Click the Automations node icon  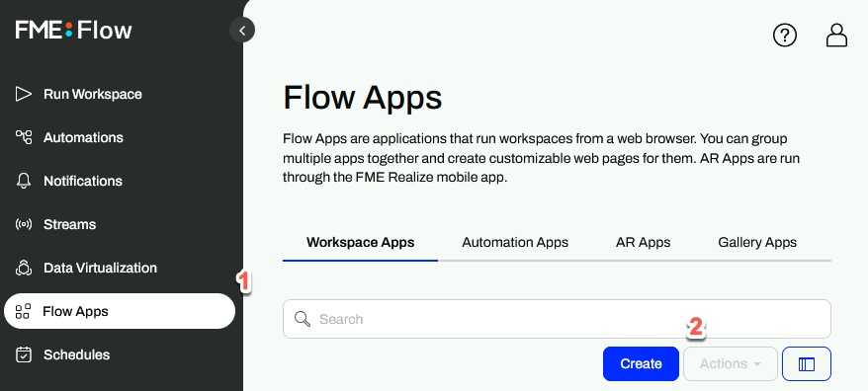pyautogui.click(x=24, y=137)
